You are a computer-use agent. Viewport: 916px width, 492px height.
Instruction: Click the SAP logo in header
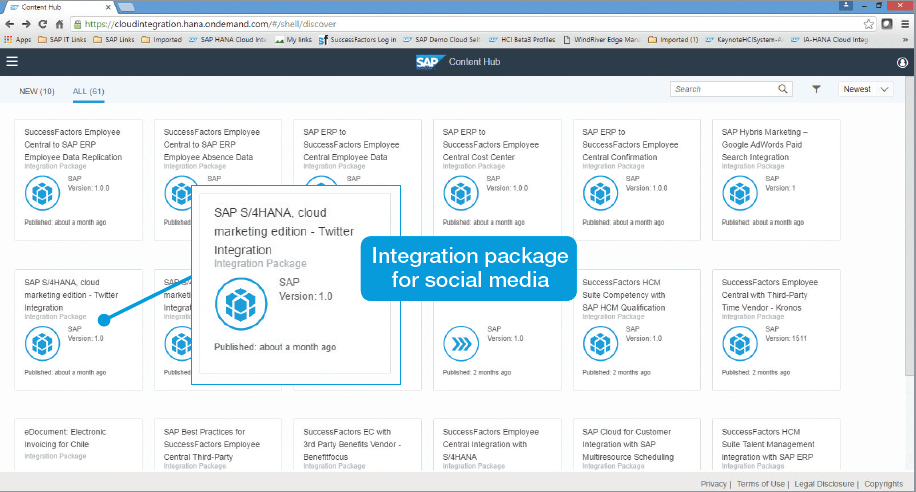tap(429, 62)
